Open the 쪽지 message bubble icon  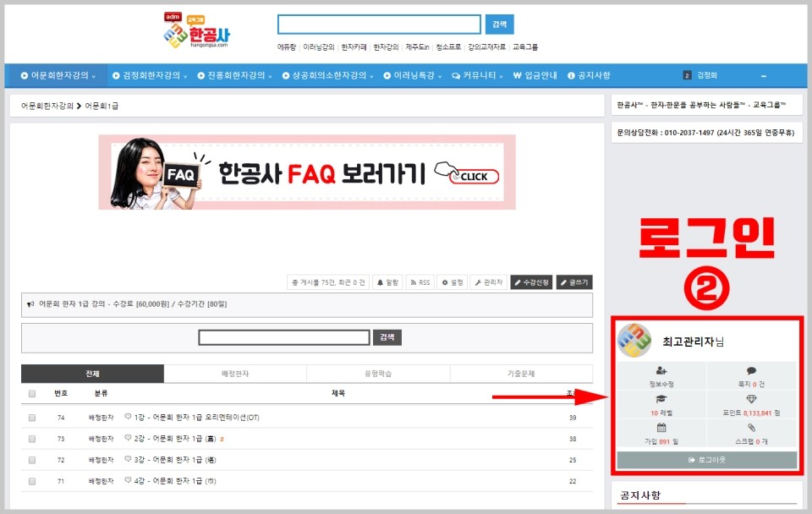click(751, 370)
